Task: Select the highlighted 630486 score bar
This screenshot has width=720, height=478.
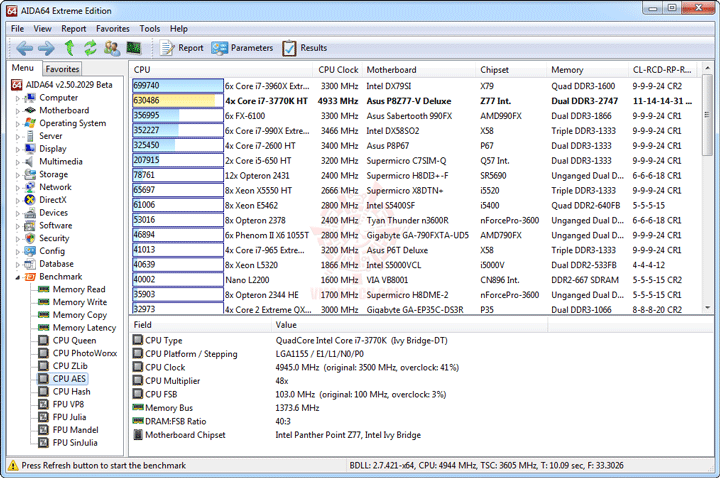Action: click(x=178, y=101)
